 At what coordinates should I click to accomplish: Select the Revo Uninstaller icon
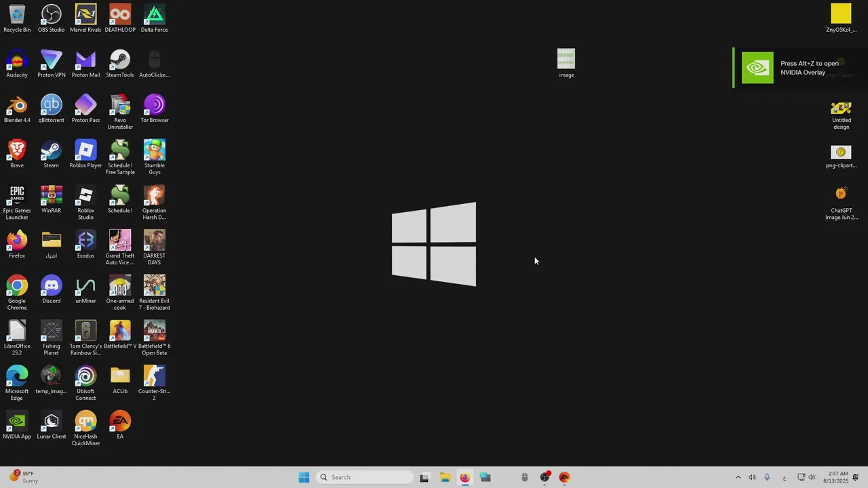120,112
